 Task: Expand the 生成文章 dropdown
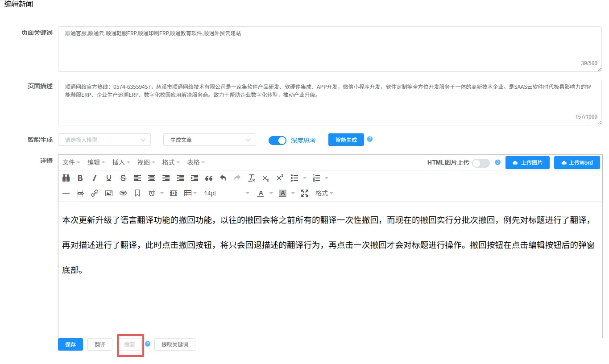[210, 140]
